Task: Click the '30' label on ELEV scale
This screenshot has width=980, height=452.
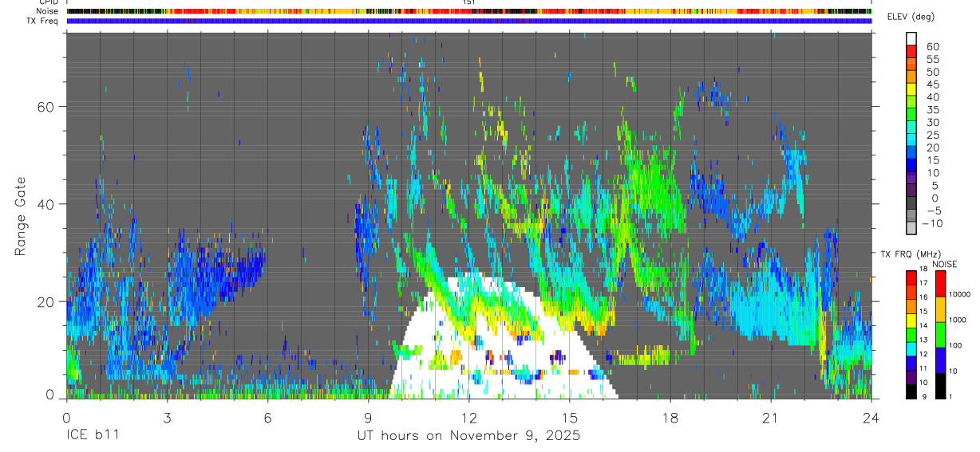Action: 933,123
